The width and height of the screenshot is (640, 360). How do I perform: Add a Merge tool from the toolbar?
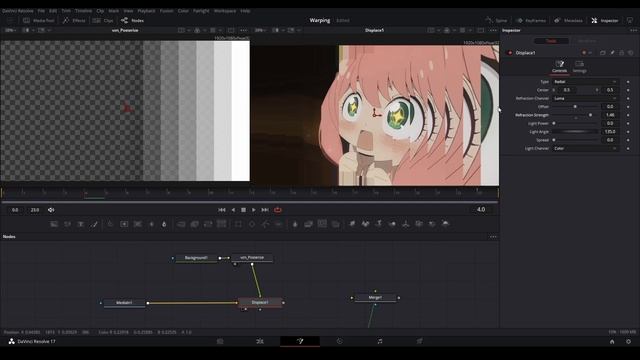(x=181, y=224)
